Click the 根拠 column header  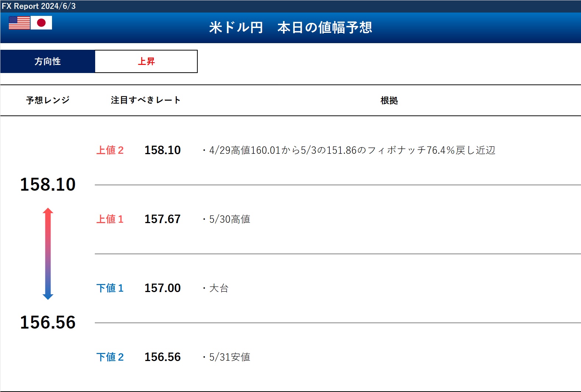pos(389,100)
